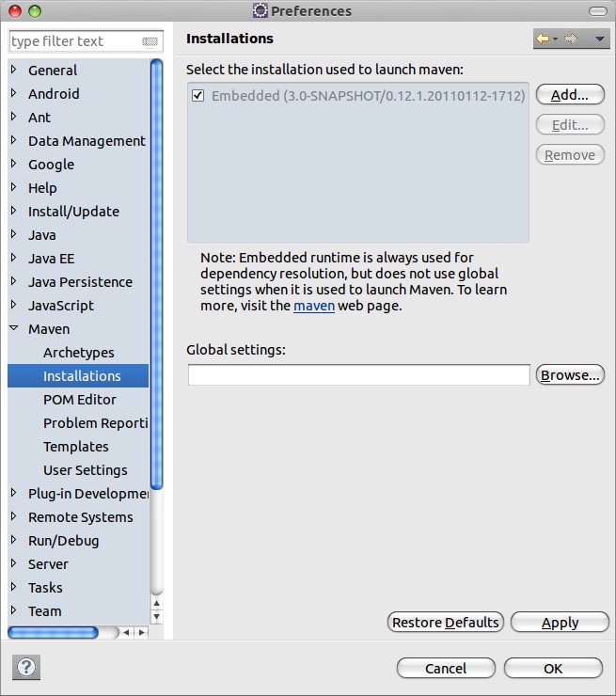Expand the Google tree node
Image resolution: width=616 pixels, height=696 pixels.
(x=14, y=164)
